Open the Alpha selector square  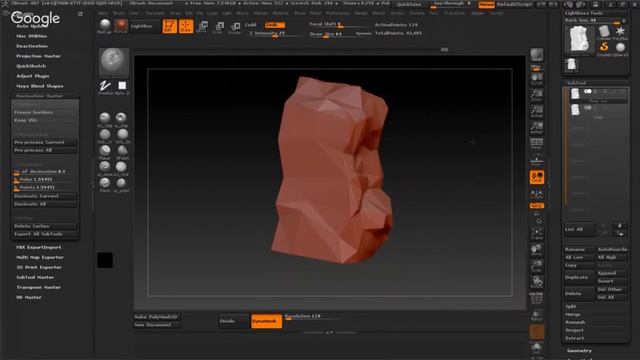(x=122, y=86)
